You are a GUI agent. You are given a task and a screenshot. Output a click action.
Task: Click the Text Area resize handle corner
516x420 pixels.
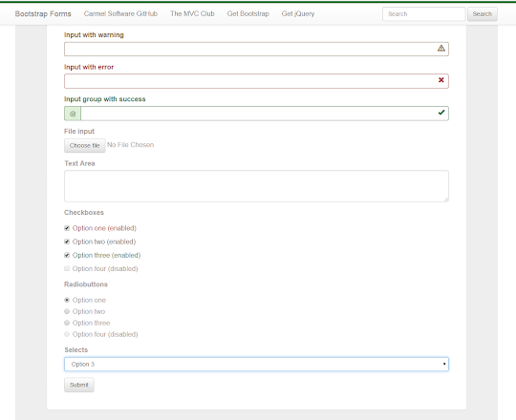446,199
